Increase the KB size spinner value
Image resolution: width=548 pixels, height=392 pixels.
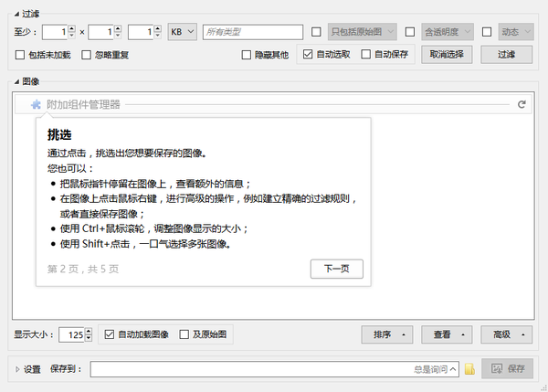tap(158, 28)
